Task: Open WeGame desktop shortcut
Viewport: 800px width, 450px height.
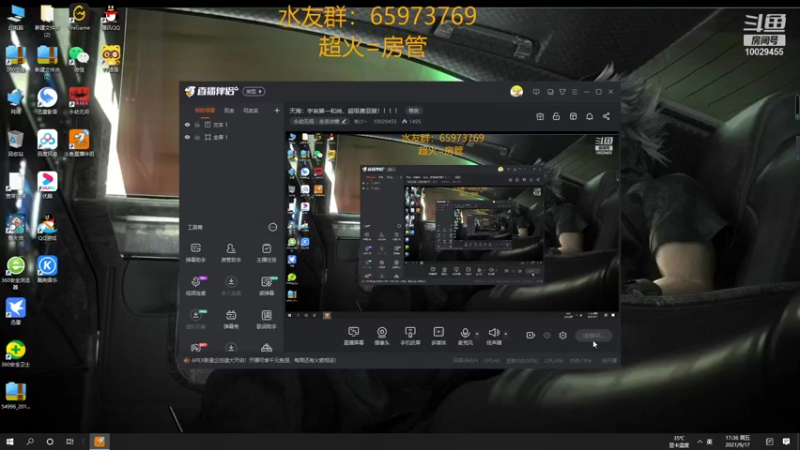Action: (79, 17)
